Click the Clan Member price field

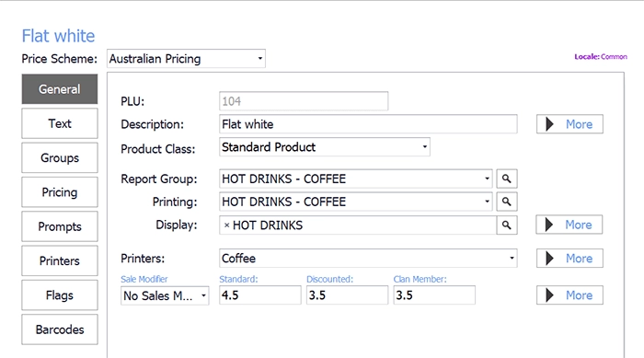coord(434,295)
